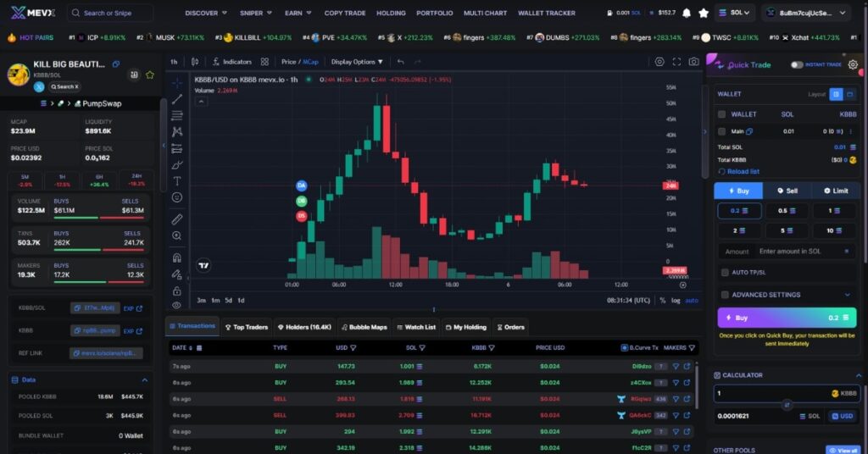Viewport: 868px width, 454px height.
Task: Open TradingView logo on chart
Action: [203, 265]
